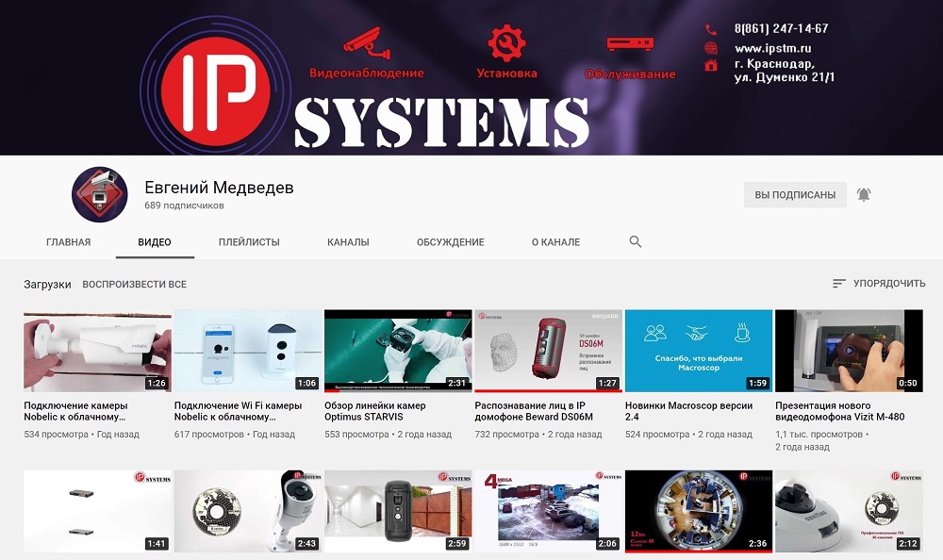Click ВОСПРОИЗВЕСТИ ВСЕ to play all
The width and height of the screenshot is (943, 560).
pos(134,285)
